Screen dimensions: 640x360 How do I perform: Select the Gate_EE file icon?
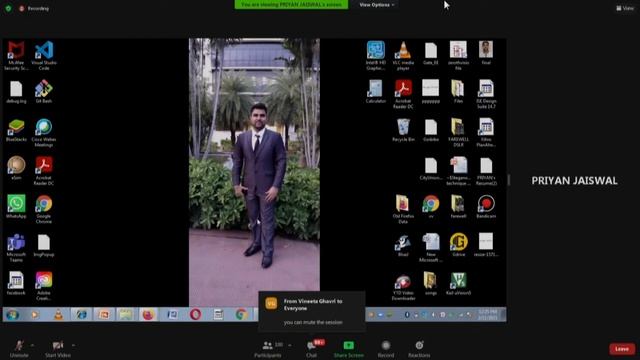[431, 53]
